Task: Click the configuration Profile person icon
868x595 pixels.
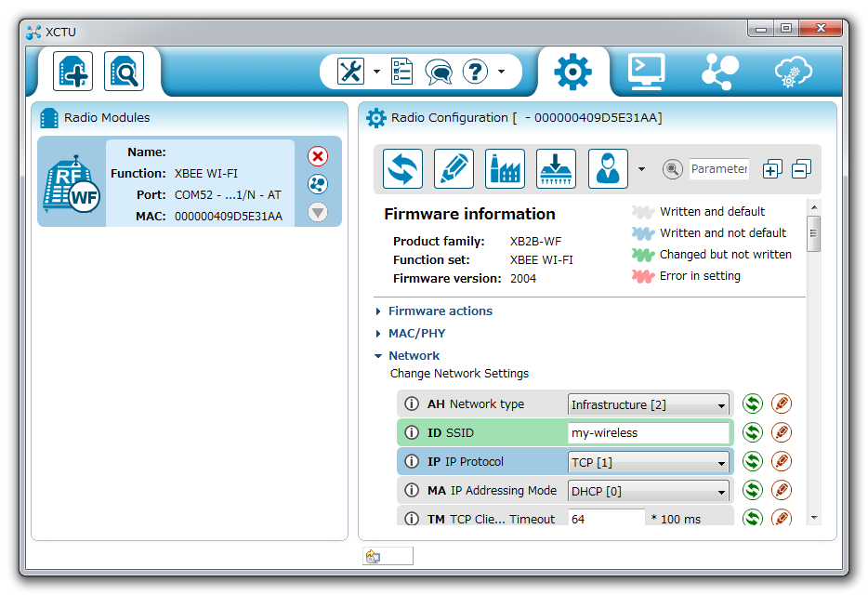Action: point(608,168)
